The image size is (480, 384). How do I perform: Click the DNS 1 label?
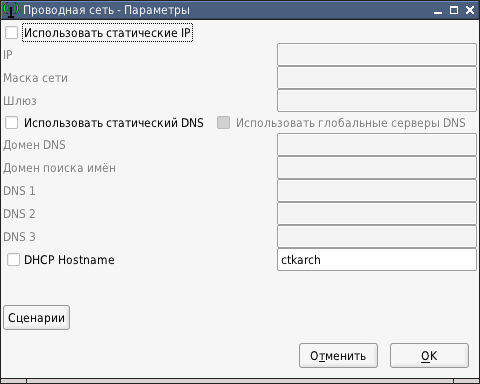coord(19,191)
